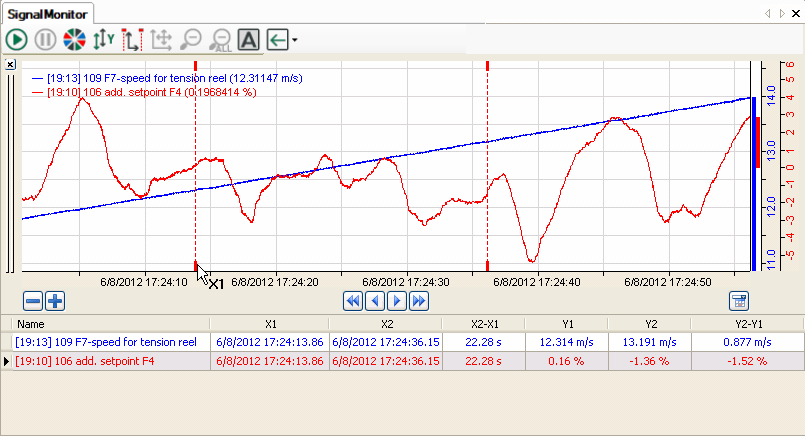Screen dimensions: 805x436
Task: Select blue legend entry F7-speed for tension reel
Action: (167, 78)
